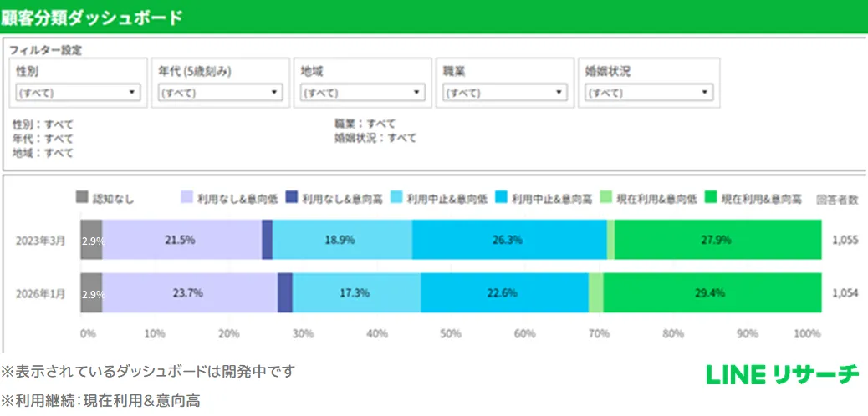
Task: Select the 27.9% segment in the 2023年3月 bar
Action: pos(717,240)
